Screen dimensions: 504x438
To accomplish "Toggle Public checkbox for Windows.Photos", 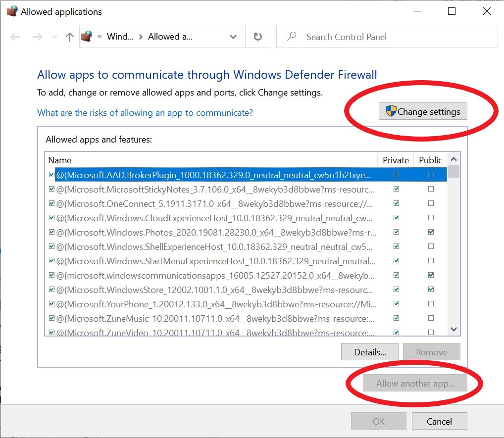I will tap(431, 232).
